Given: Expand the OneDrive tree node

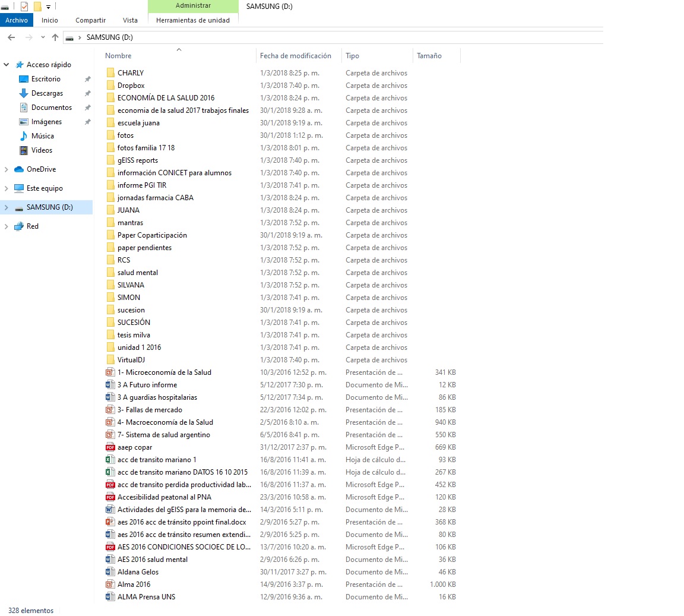Looking at the screenshot, I should [7, 169].
